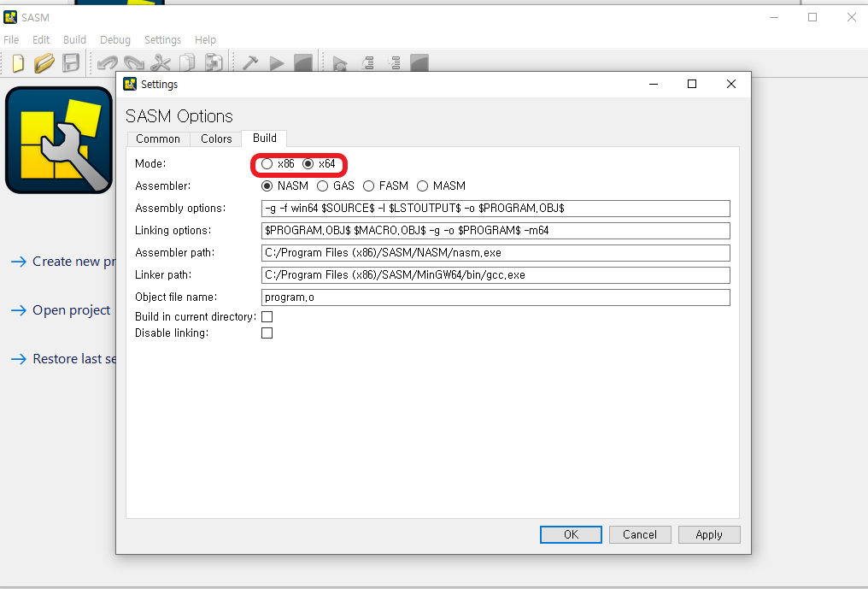Choose GAS assembler radio button
This screenshot has width=868, height=589.
[322, 186]
